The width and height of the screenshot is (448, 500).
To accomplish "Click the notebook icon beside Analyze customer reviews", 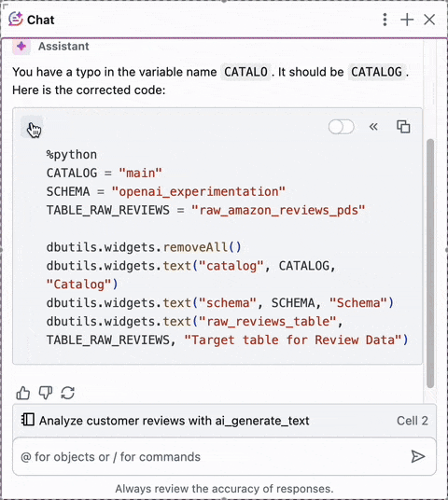I will click(27, 420).
